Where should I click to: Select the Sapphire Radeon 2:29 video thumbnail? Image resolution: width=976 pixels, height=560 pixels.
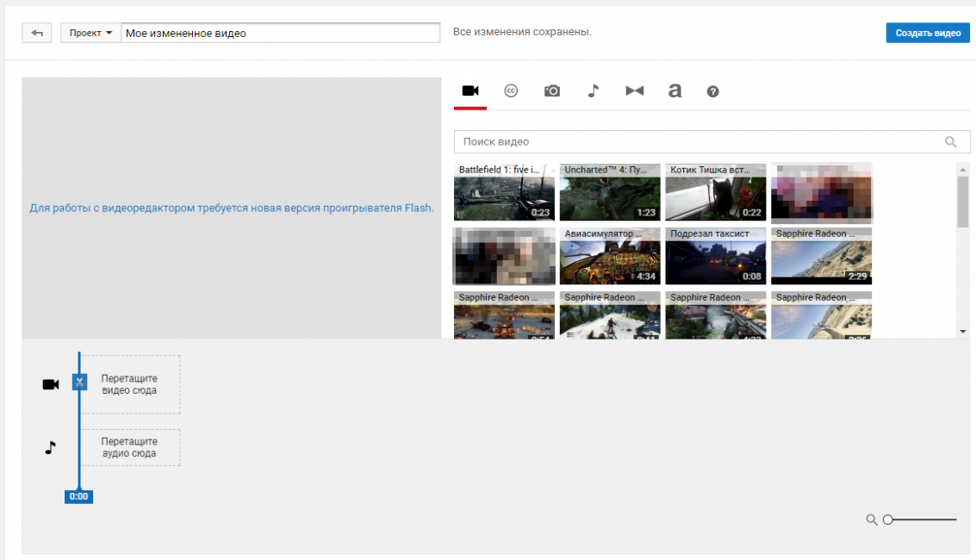click(822, 257)
